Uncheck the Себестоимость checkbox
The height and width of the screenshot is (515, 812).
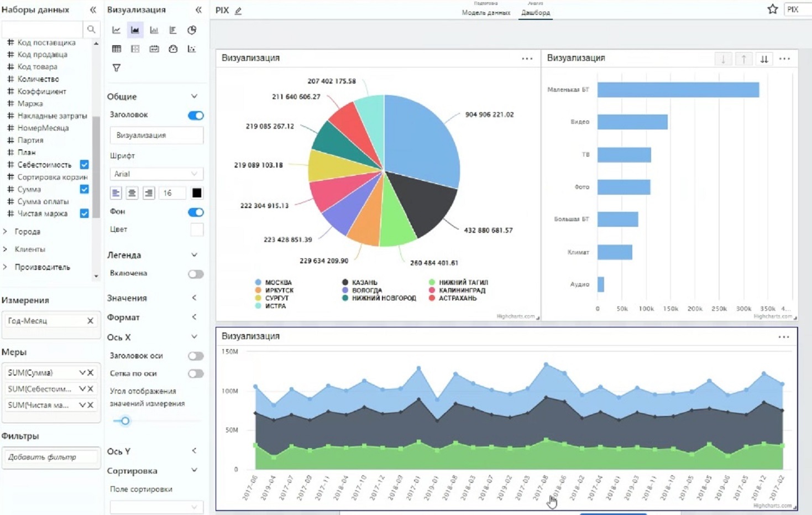pos(84,164)
